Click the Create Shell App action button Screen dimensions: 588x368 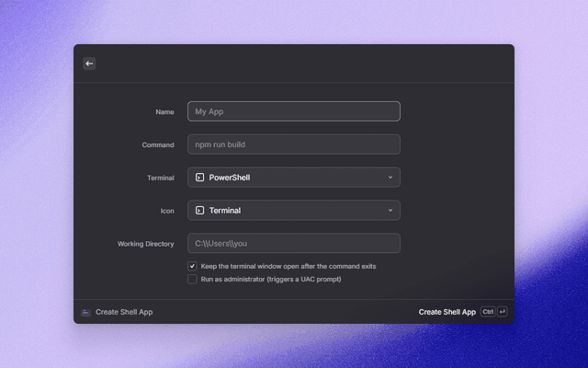click(x=447, y=312)
